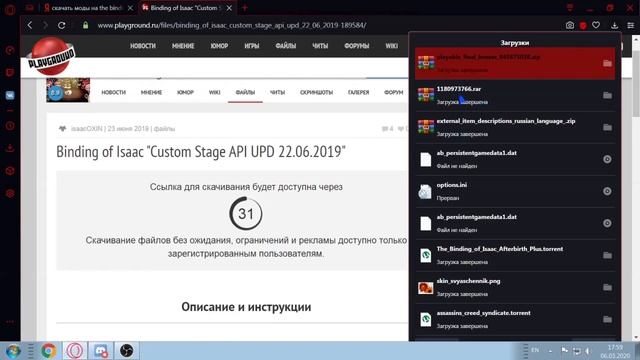Select ЧИТЫ in the game sub-menu
The width and height of the screenshot is (640, 360).
point(278,93)
